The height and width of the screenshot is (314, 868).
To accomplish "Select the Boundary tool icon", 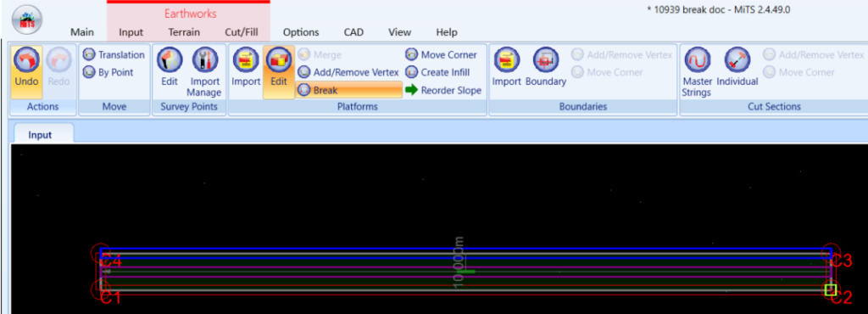I will tap(545, 59).
